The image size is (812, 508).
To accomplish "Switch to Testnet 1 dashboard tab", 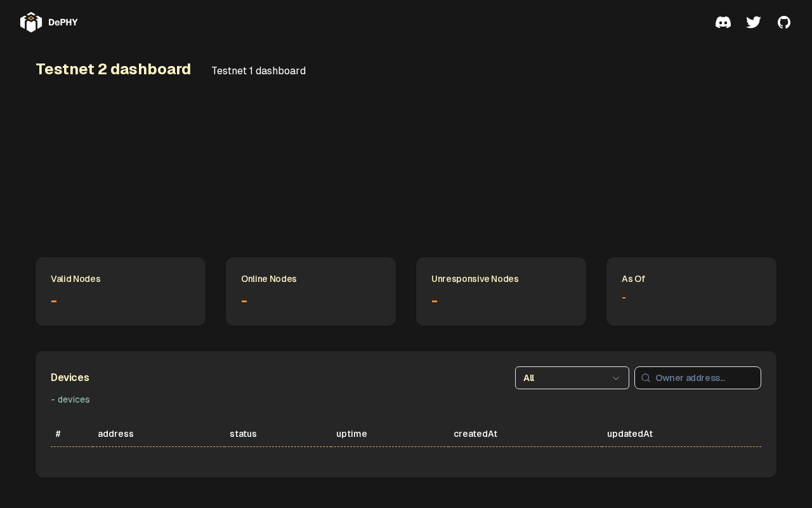I will click(x=258, y=70).
